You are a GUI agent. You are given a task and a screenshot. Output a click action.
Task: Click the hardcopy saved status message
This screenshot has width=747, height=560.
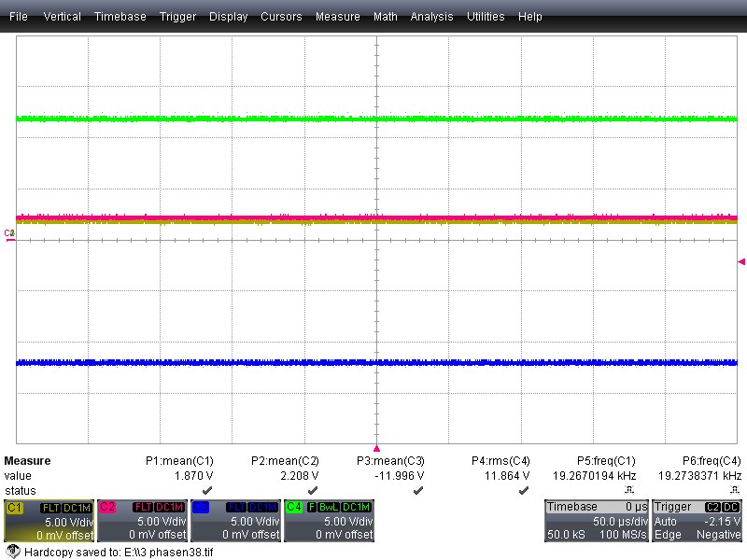point(119,553)
